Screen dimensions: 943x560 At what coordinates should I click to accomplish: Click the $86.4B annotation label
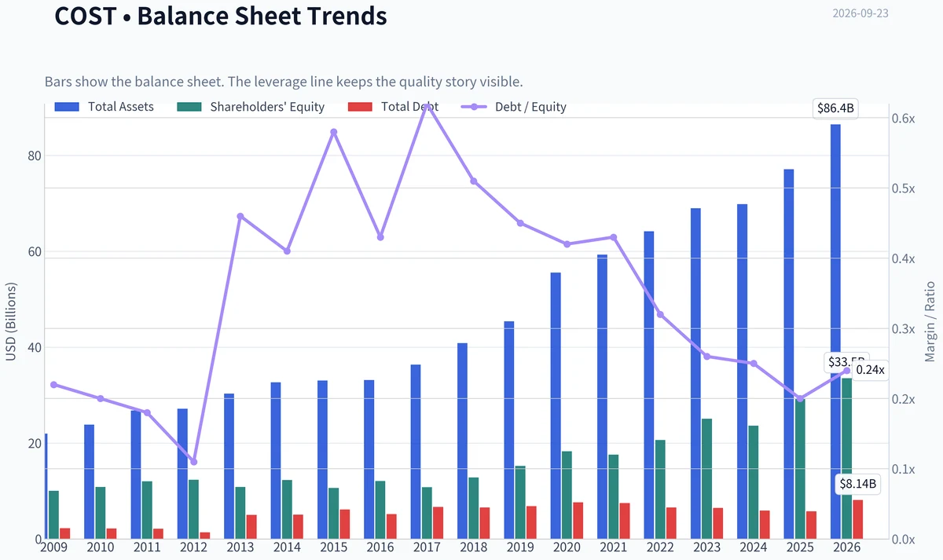tap(835, 109)
